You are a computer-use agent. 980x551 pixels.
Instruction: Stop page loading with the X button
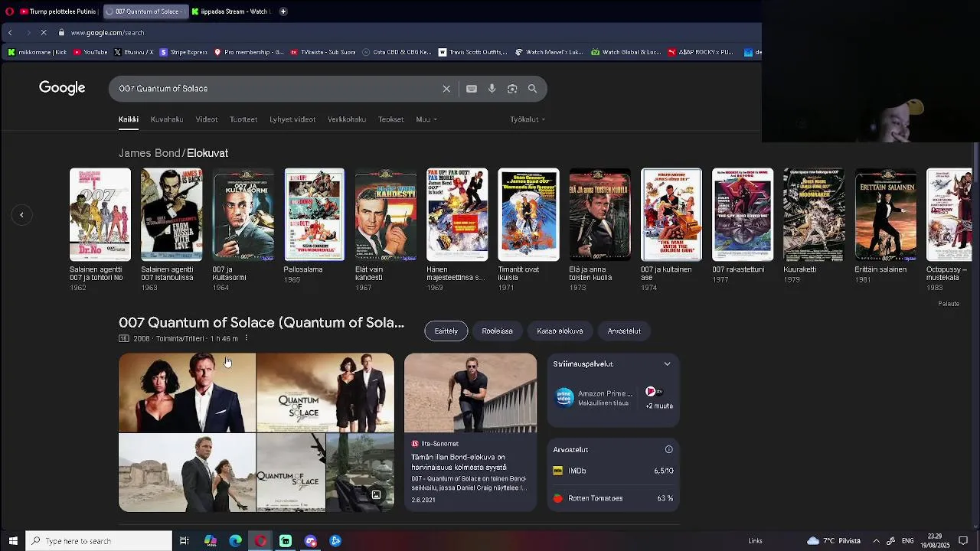point(44,33)
